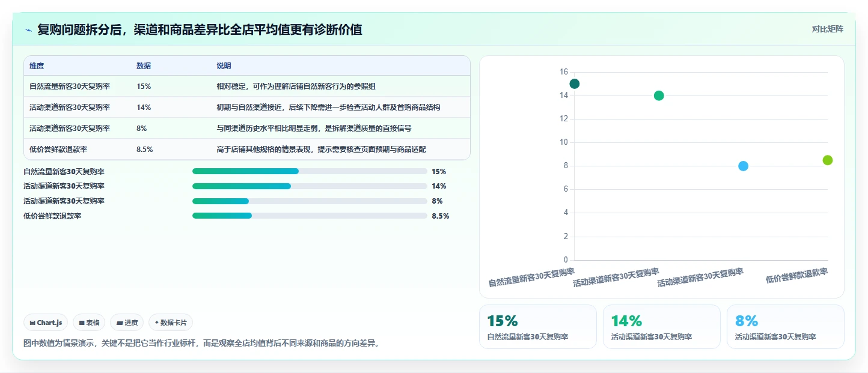The image size is (868, 373).
Task: Select the 表格 tag
Action: click(x=89, y=323)
